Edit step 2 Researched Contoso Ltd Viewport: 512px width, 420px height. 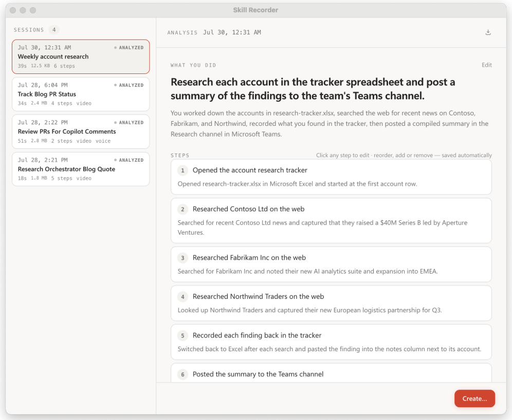click(x=331, y=221)
